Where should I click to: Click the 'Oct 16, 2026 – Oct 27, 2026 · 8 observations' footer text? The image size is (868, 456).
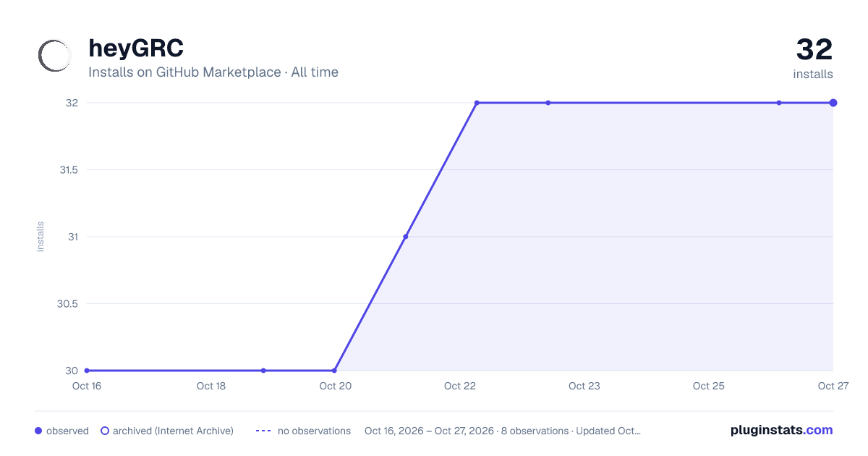click(x=467, y=431)
